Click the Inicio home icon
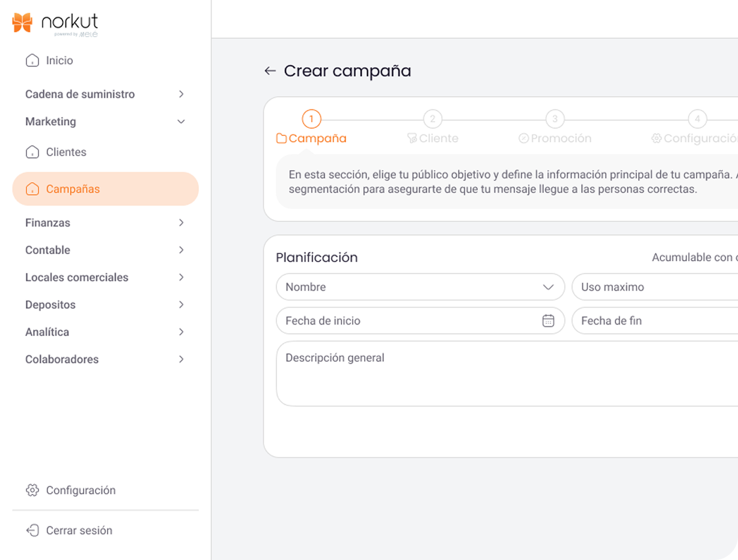This screenshot has width=738, height=560. coord(32,61)
